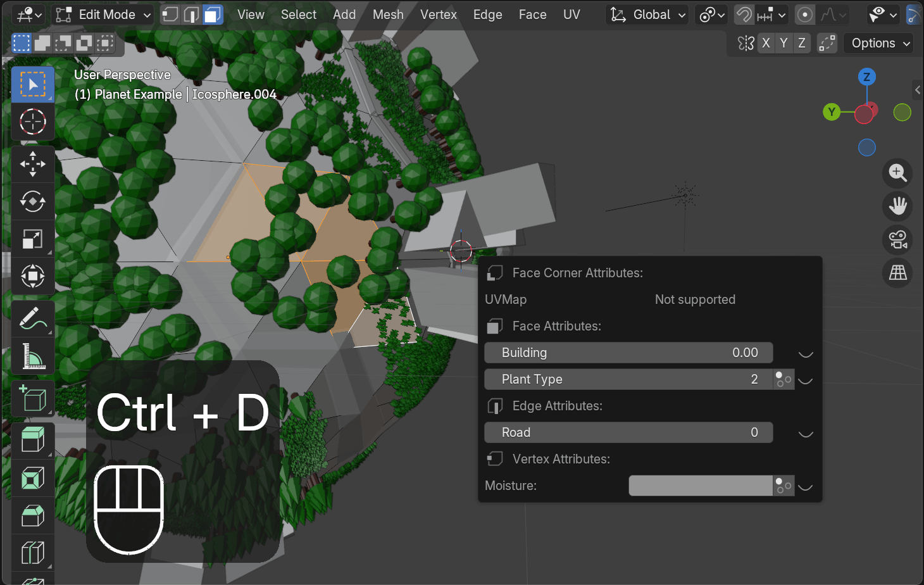The image size is (924, 585).
Task: Click the pan view hand icon
Action: (897, 206)
